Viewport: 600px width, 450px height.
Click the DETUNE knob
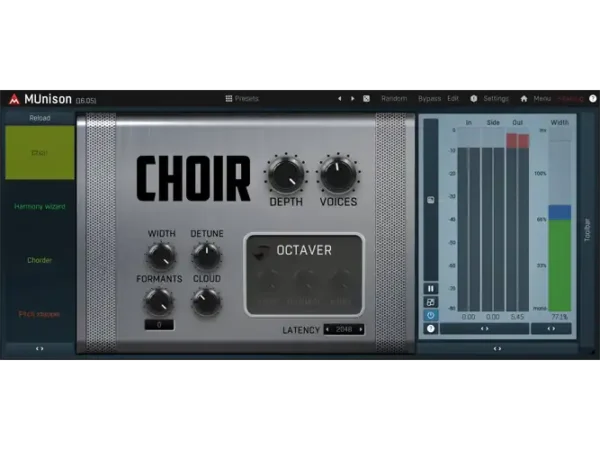click(x=207, y=256)
